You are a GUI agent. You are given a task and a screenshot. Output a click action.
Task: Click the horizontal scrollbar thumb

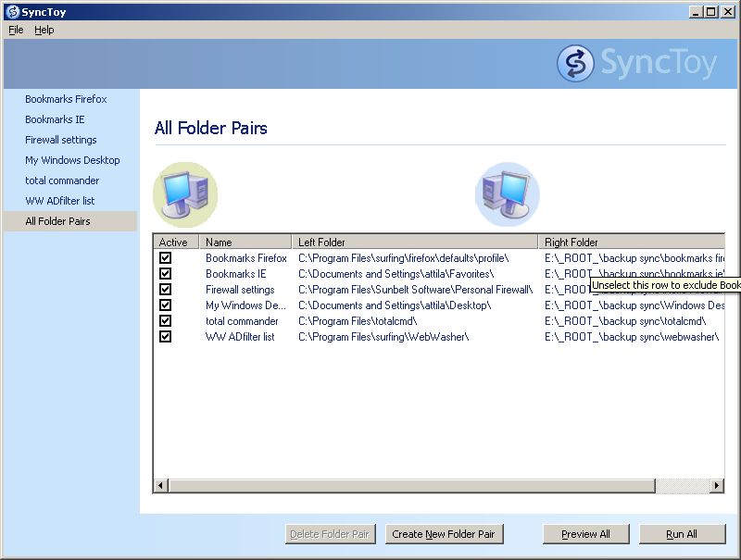[x=411, y=485]
